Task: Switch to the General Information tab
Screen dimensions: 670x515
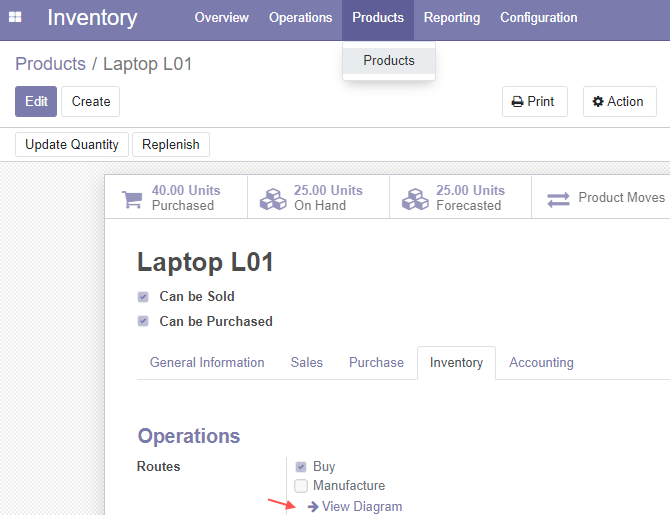Action: pyautogui.click(x=207, y=362)
